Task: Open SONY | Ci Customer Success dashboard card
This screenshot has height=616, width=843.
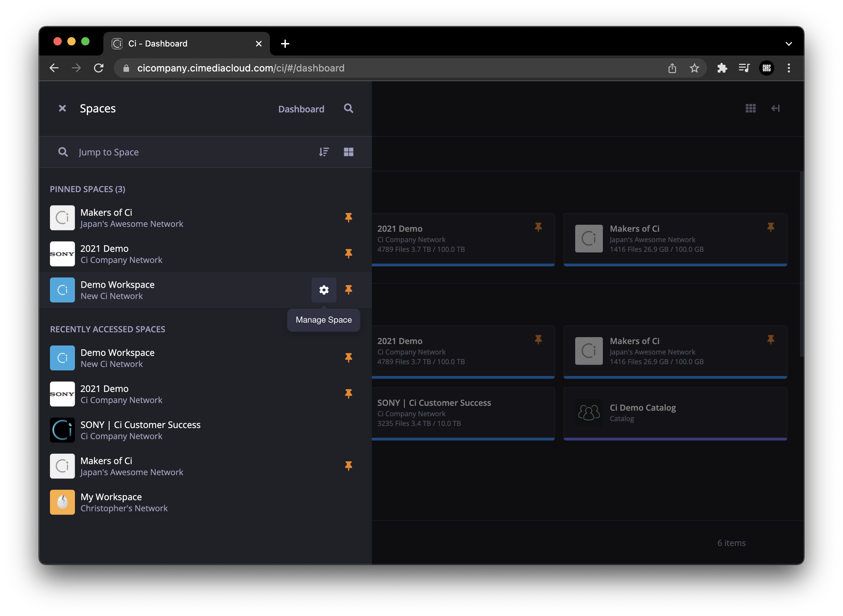Action: (x=463, y=414)
